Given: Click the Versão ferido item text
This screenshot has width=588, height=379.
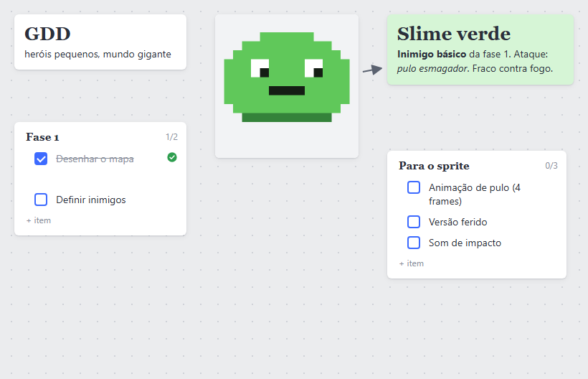Looking at the screenshot, I should coord(458,222).
